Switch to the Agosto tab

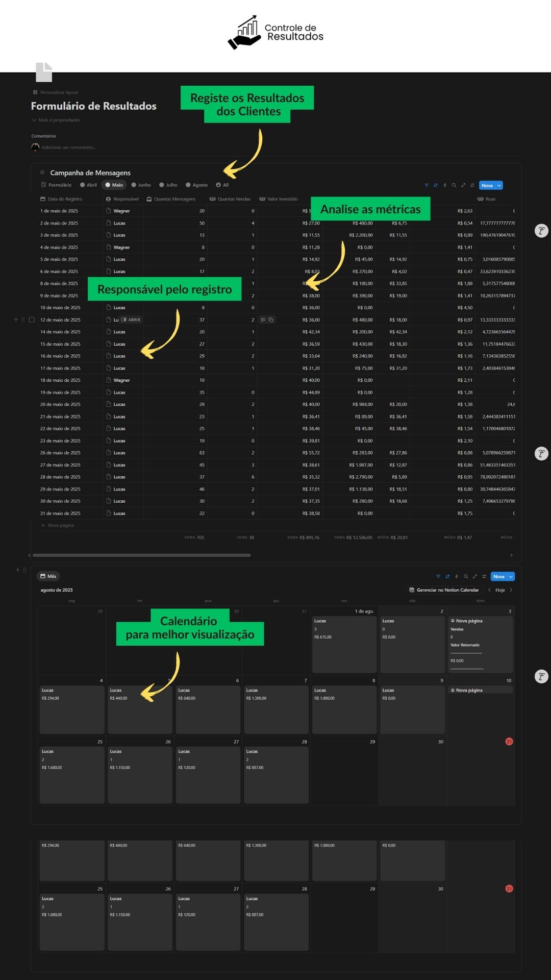point(197,185)
